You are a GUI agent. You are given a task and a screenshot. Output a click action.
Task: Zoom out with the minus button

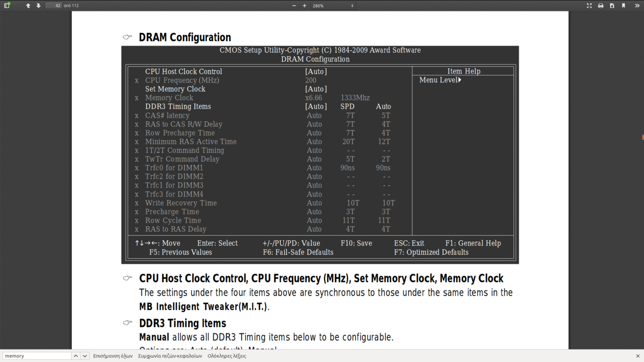tap(294, 6)
